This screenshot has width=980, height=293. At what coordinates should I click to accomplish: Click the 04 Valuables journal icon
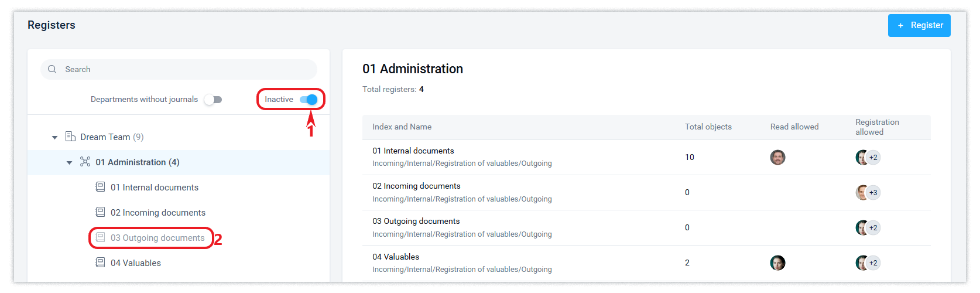pos(101,263)
